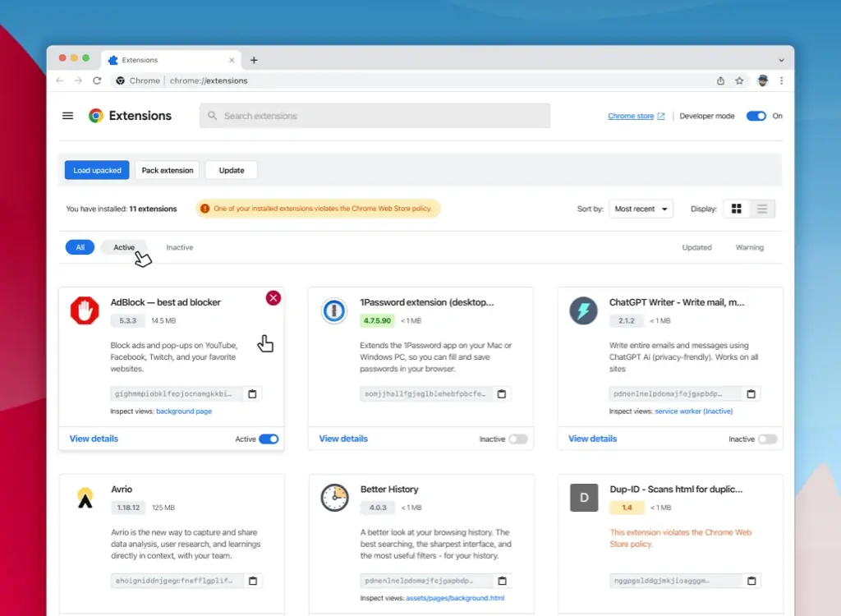The width and height of the screenshot is (841, 616).
Task: Open the Sort by Most recent dropdown
Action: coord(641,209)
